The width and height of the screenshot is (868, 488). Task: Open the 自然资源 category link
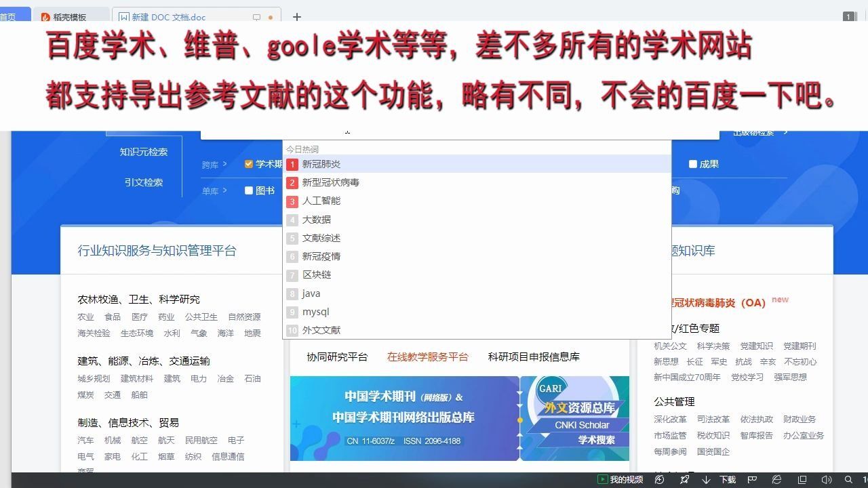(x=244, y=317)
